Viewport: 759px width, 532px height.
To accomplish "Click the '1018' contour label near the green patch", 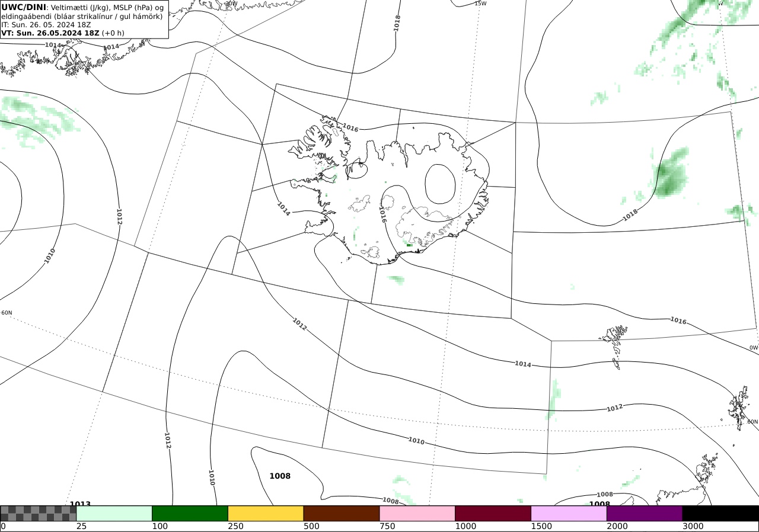I will (630, 216).
